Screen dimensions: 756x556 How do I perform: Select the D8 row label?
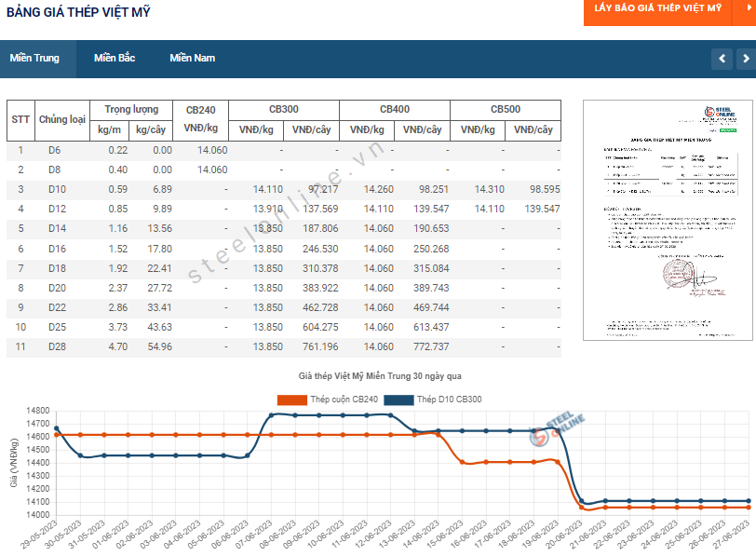(55, 170)
